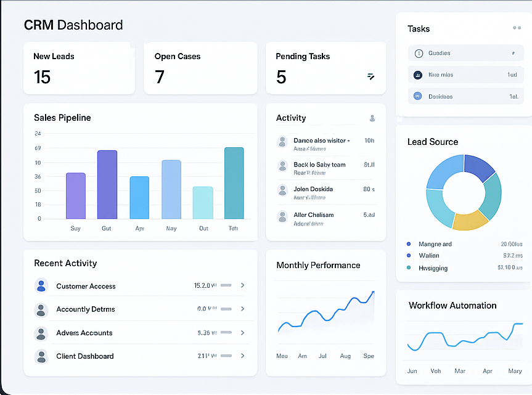Click the Customer Acccess avatar icon
Screen dimensions: 532x395
coord(41,285)
